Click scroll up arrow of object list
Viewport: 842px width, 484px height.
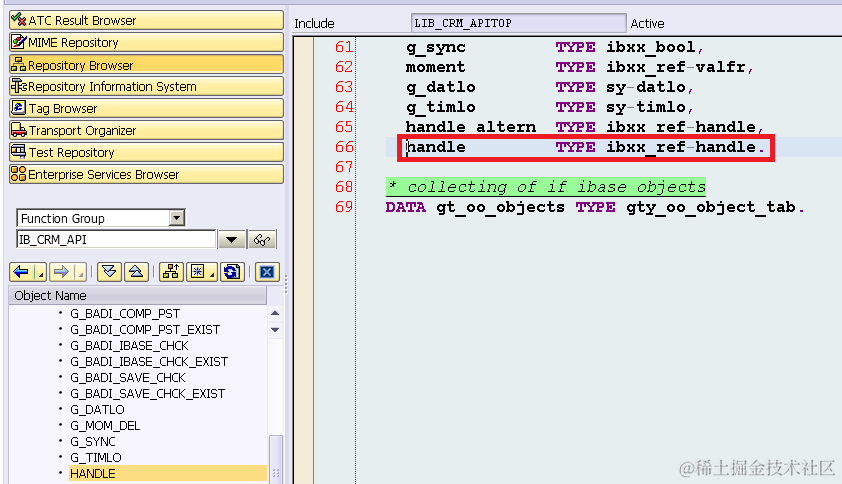(x=275, y=313)
